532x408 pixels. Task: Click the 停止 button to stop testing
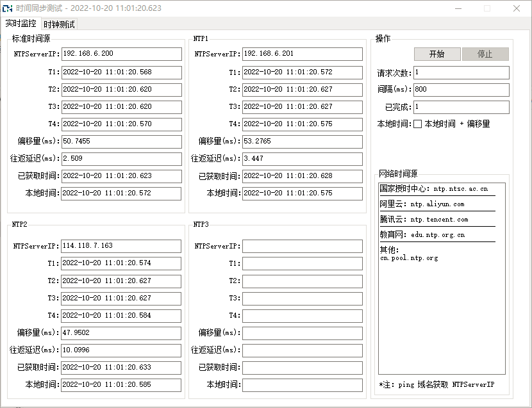[485, 54]
